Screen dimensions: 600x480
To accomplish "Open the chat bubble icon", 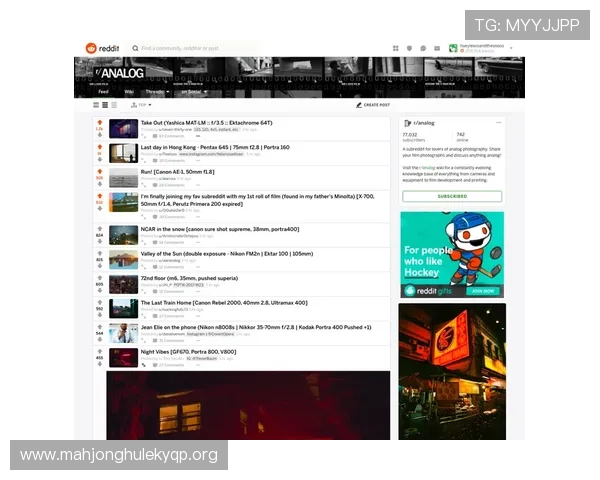I will (x=423, y=48).
